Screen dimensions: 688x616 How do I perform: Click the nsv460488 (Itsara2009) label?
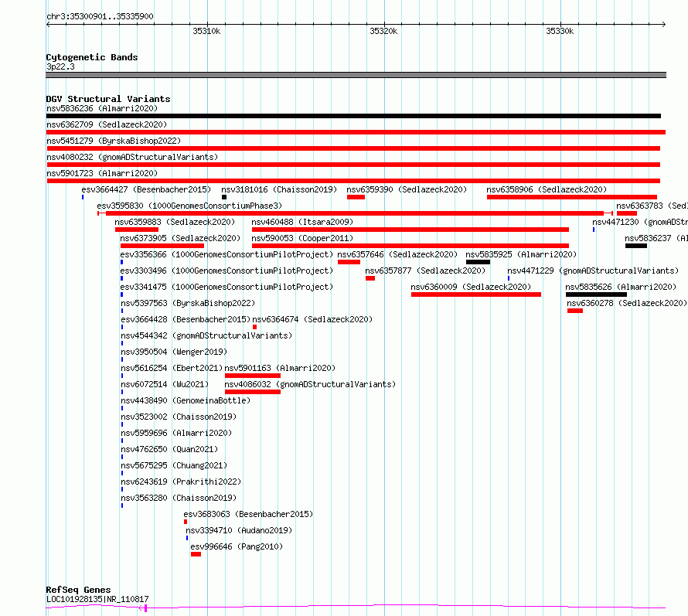click(x=302, y=222)
